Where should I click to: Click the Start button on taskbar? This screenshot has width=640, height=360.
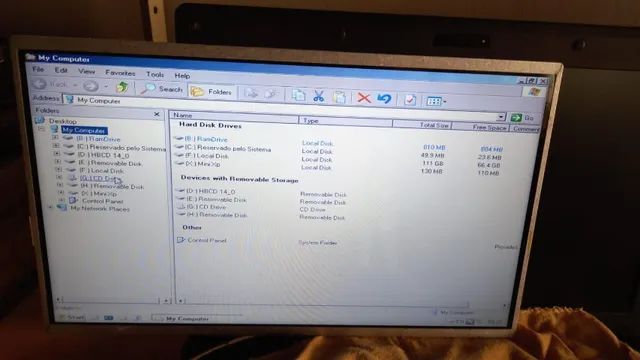tap(72, 317)
